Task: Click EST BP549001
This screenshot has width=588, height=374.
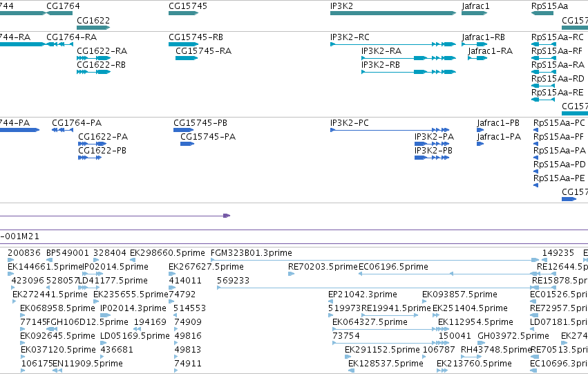Action: pos(49,260)
